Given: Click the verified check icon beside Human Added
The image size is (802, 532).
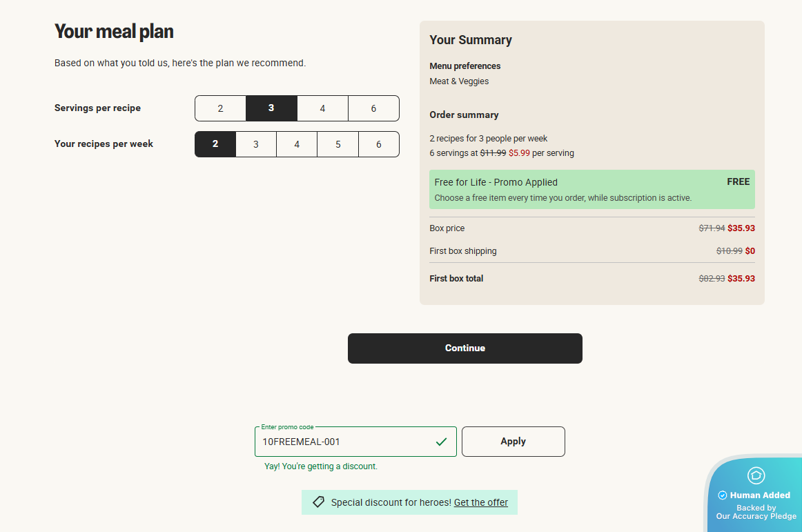Looking at the screenshot, I should coord(723,495).
